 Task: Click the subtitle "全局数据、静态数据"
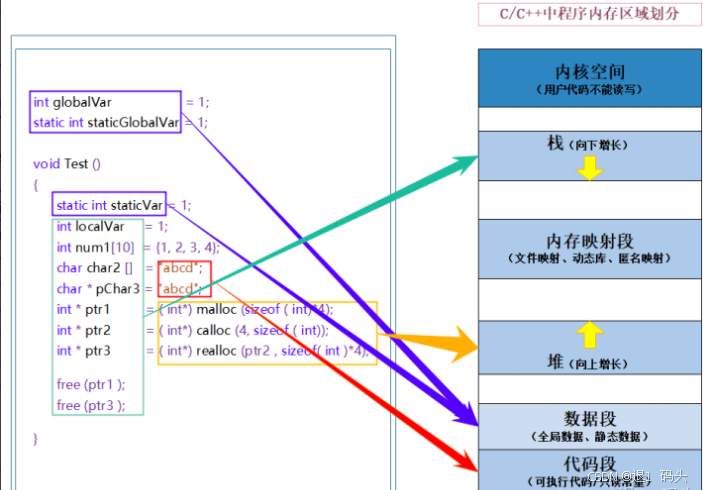[x=590, y=437]
